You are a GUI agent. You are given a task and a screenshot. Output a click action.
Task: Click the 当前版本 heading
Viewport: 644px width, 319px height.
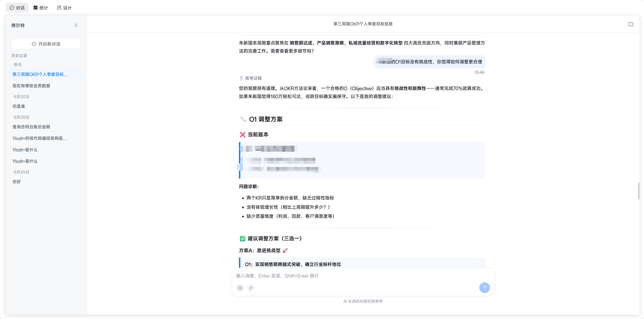[258, 135]
